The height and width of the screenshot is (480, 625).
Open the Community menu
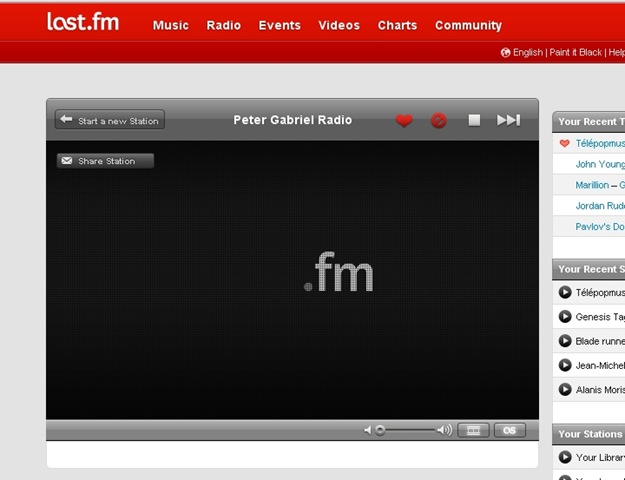[468, 26]
